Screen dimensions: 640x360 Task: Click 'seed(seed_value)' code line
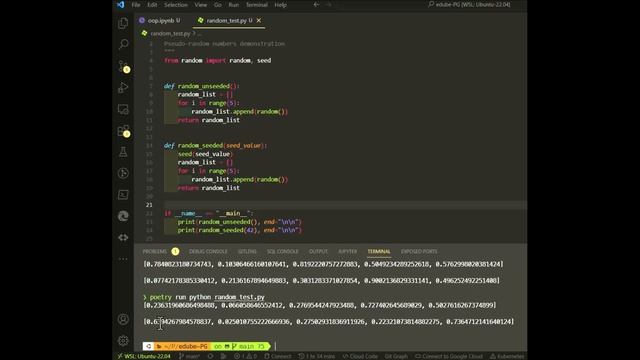(205, 154)
